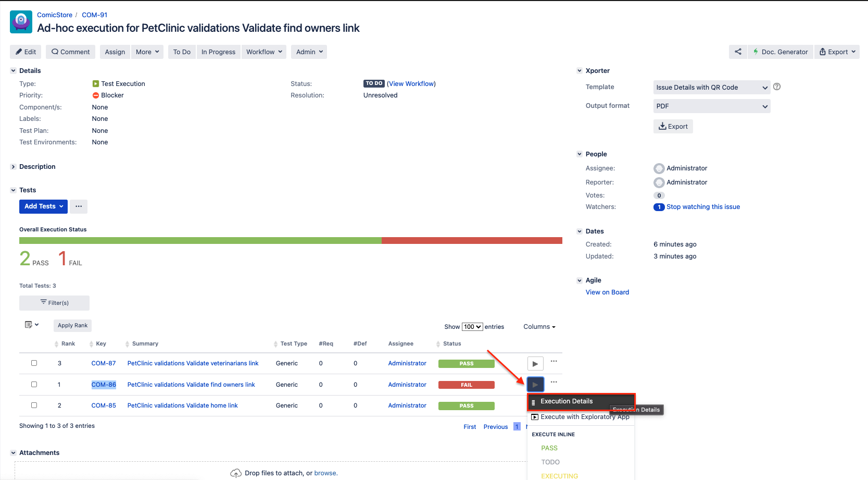This screenshot has height=480, width=868.
Task: Open the Output format PDF dropdown
Action: click(x=712, y=106)
